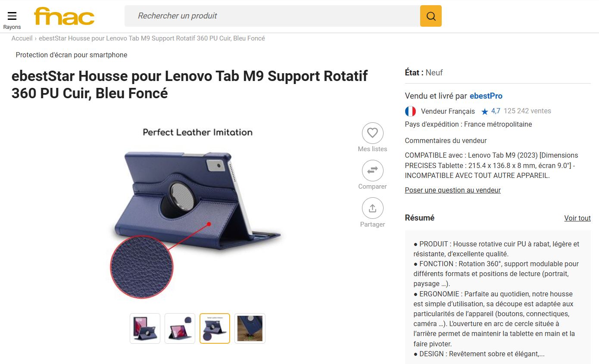
Task: Click the Partager share icon
Action: (x=373, y=208)
